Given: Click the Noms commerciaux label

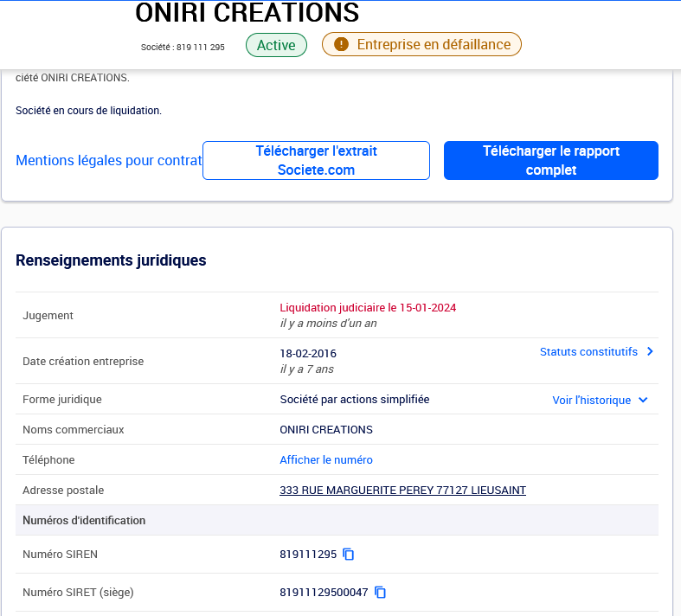Looking at the screenshot, I should click(74, 430).
